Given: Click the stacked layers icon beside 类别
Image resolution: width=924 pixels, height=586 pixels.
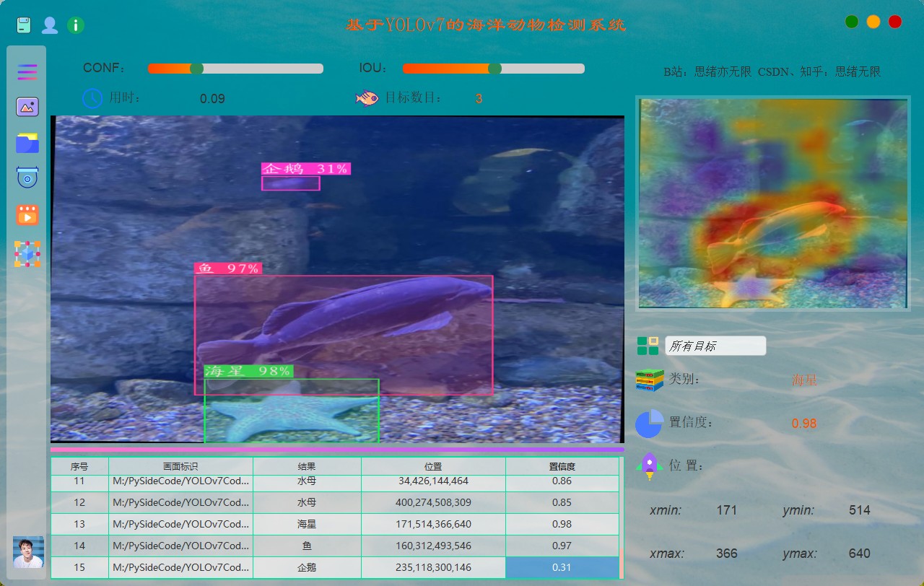Looking at the screenshot, I should pos(649,380).
